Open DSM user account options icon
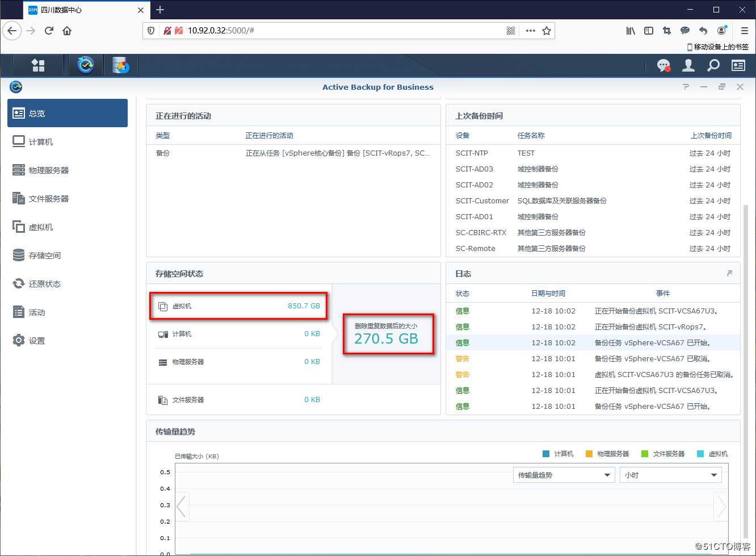The height and width of the screenshot is (556, 756). point(688,65)
